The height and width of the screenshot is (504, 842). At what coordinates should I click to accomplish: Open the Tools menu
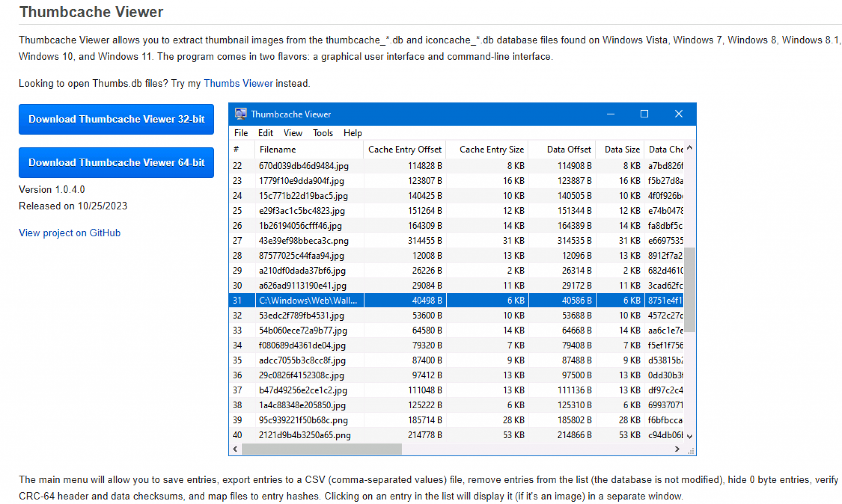point(322,133)
